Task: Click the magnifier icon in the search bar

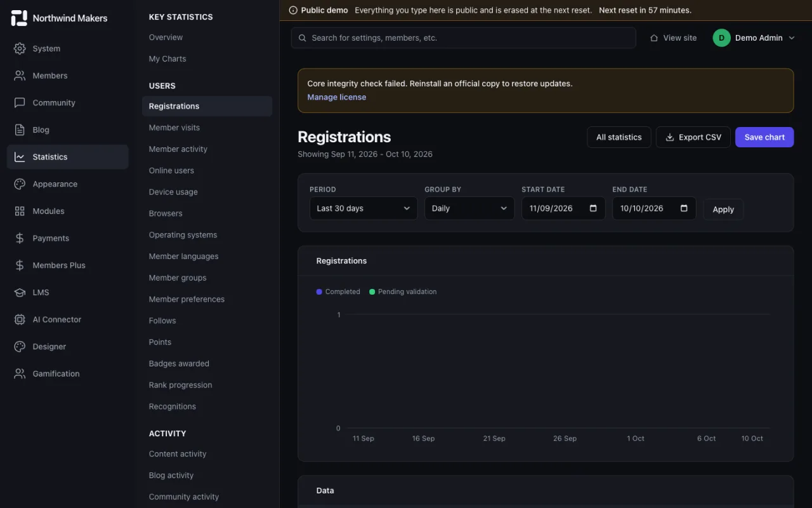Action: click(x=303, y=38)
